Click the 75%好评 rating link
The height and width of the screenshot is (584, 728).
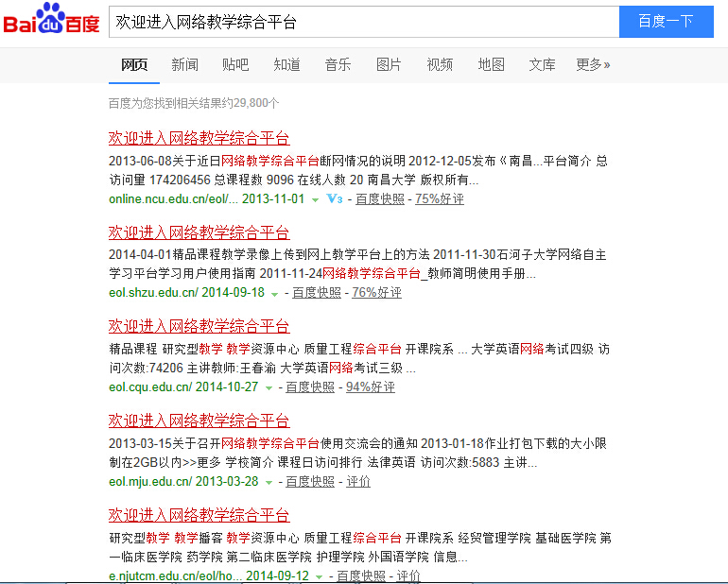click(440, 199)
